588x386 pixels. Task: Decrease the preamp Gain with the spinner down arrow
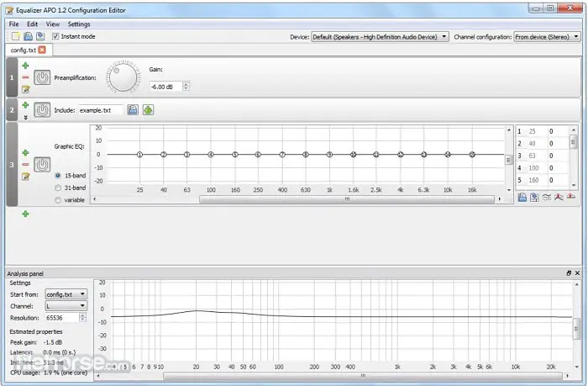(x=186, y=88)
